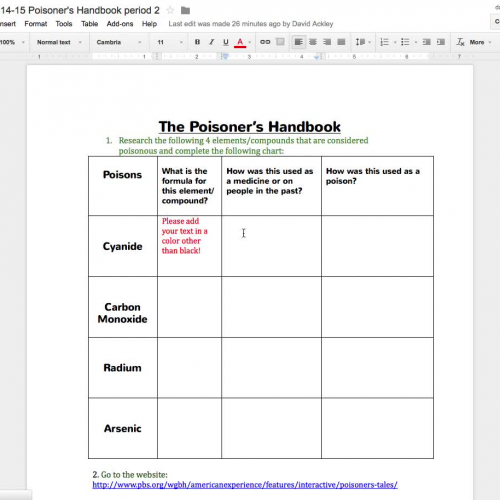Click the Arsenic formula cell
Viewport: 500px width, 500px height.
point(189,428)
